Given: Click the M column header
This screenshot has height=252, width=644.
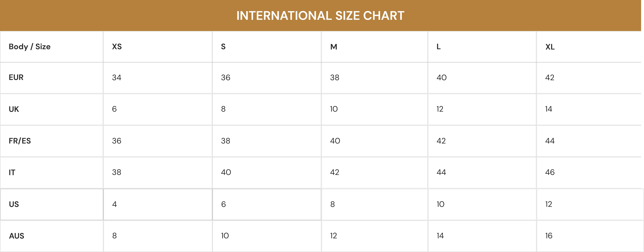Looking at the screenshot, I should tap(333, 47).
